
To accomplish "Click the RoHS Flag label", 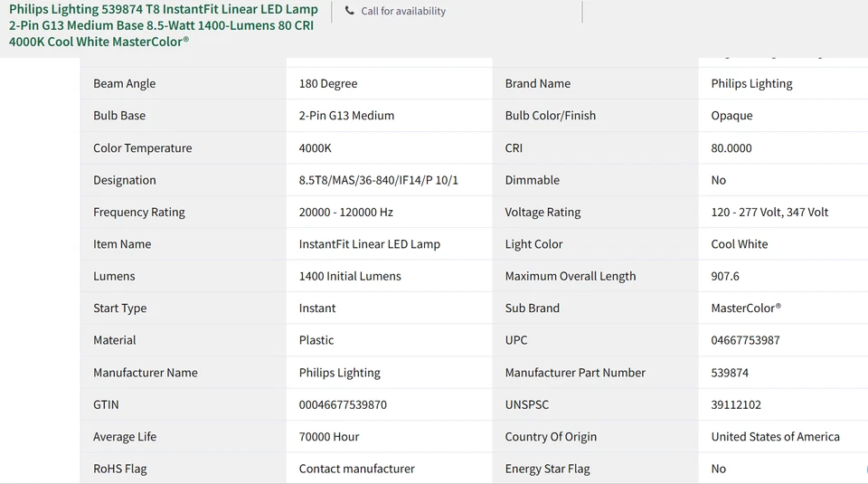I will coord(119,469).
